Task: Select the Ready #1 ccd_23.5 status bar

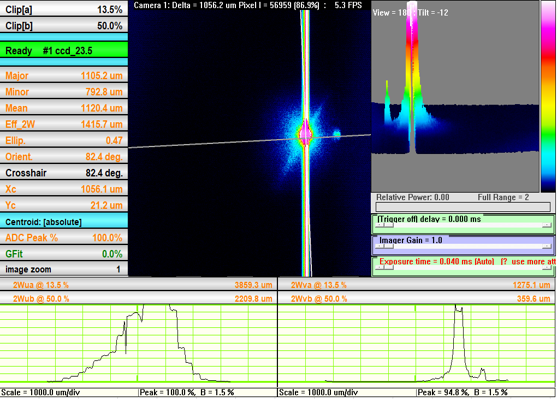Action: click(x=64, y=50)
